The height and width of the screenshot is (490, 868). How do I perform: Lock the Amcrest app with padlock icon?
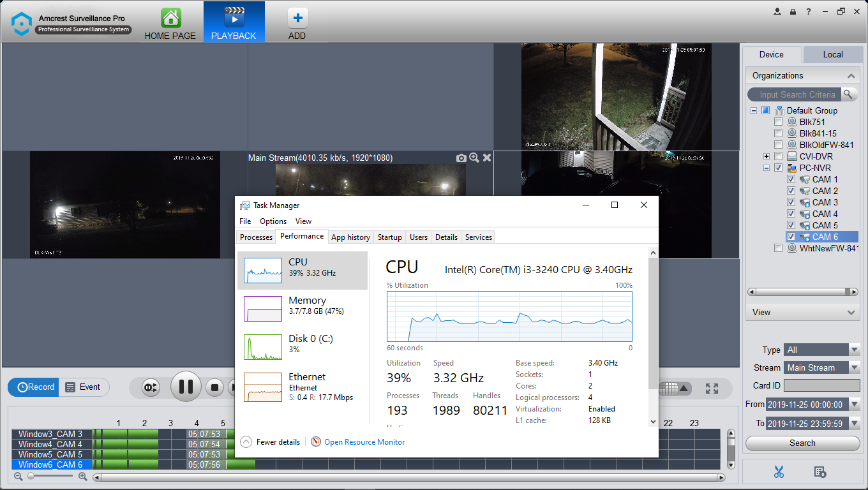pos(793,11)
